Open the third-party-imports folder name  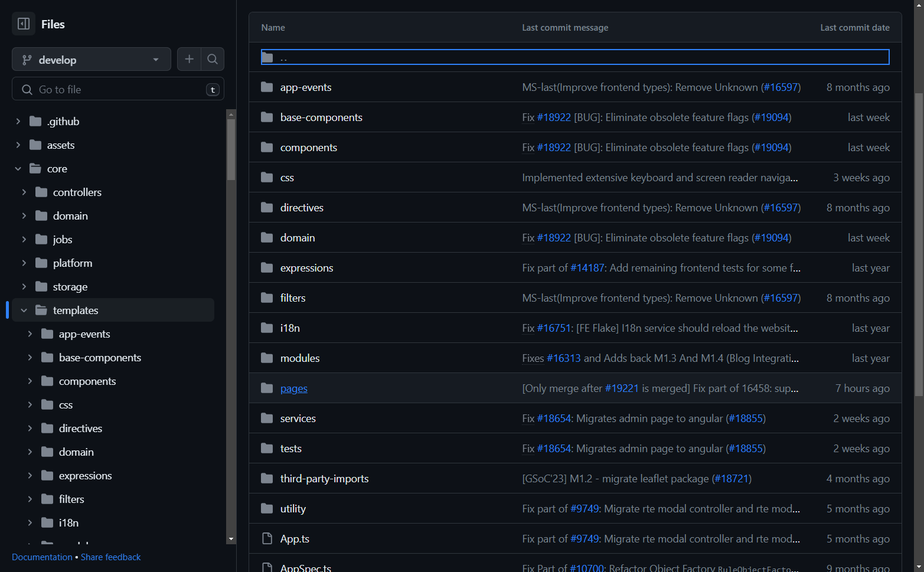coord(324,478)
